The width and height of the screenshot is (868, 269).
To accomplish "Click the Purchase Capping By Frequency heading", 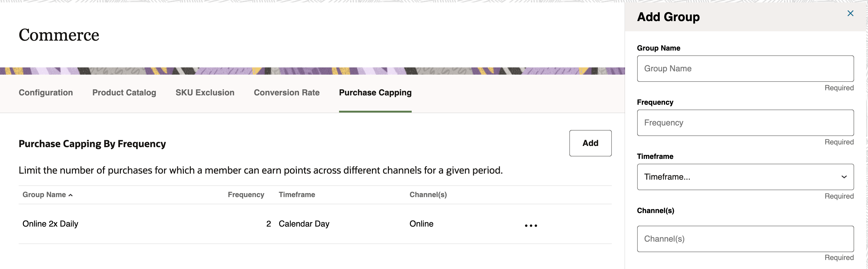I will click(x=92, y=144).
